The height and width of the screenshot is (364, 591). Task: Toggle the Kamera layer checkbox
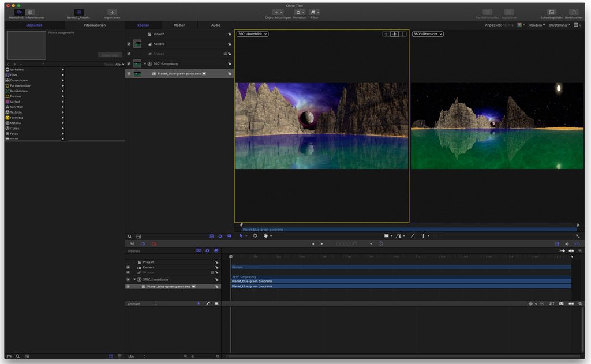(129, 44)
